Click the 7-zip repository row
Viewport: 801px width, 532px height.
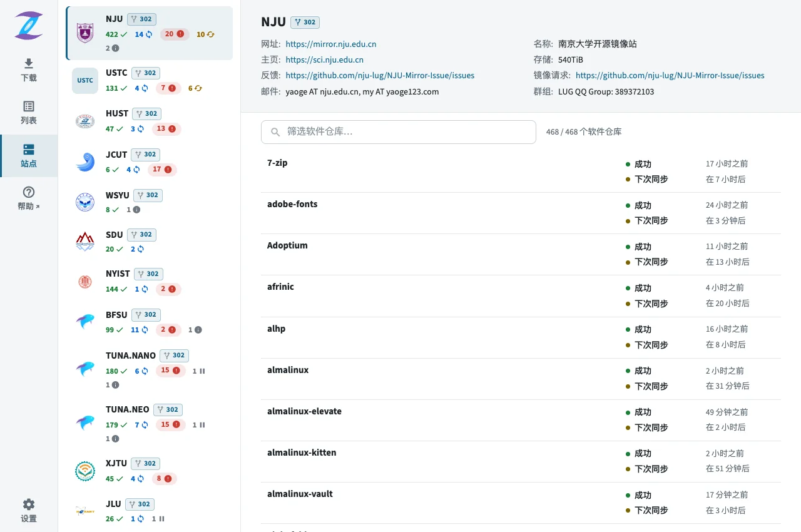(x=521, y=171)
